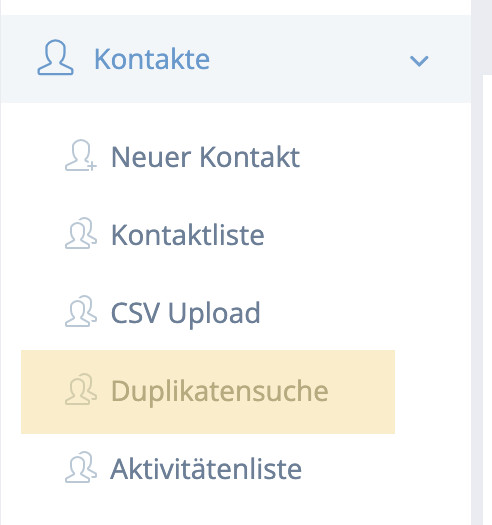Click empty space in the Kontakte header row
Viewport: 492px width, 525px height.
[308, 59]
